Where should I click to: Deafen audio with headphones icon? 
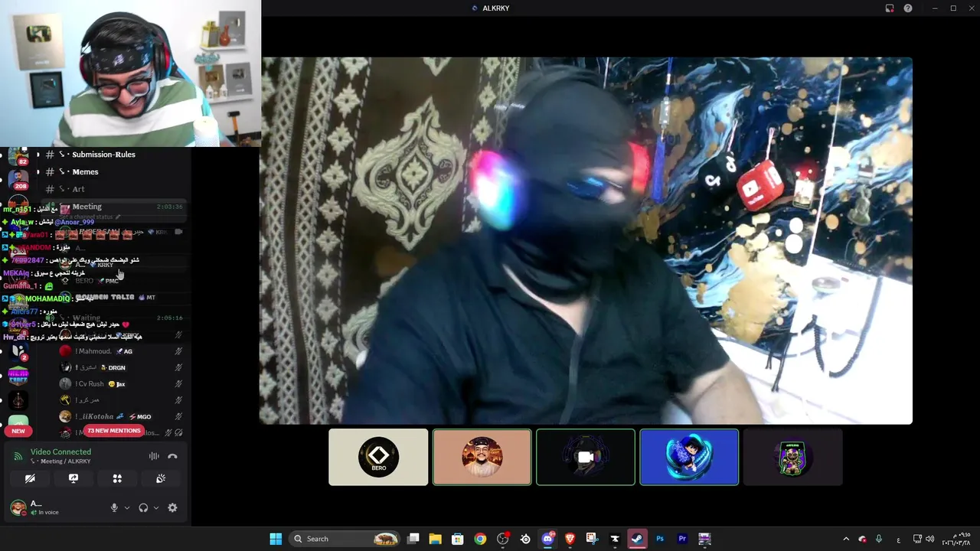point(143,507)
